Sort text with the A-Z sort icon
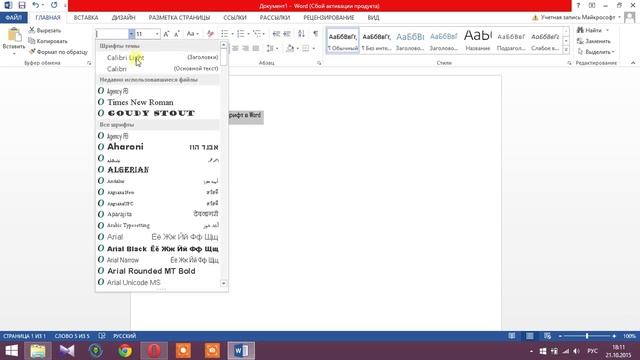Image resolution: width=640 pixels, height=360 pixels. 301,34
